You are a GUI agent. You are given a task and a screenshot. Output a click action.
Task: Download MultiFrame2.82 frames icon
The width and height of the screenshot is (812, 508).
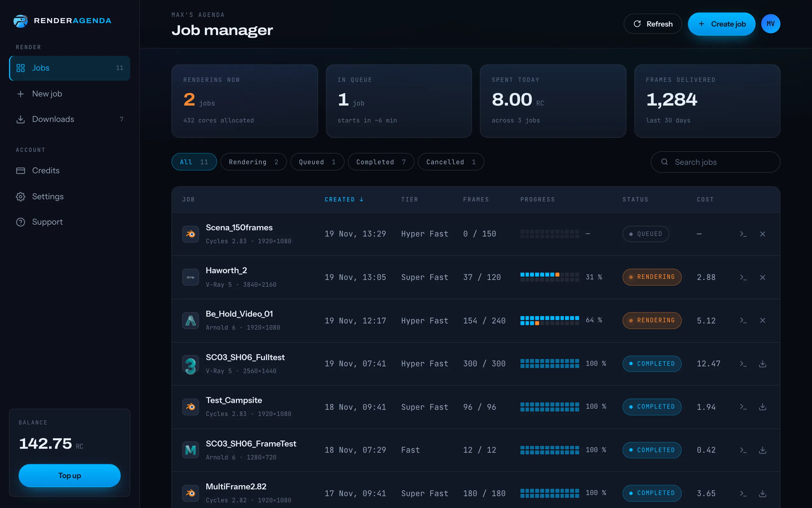[x=763, y=493]
